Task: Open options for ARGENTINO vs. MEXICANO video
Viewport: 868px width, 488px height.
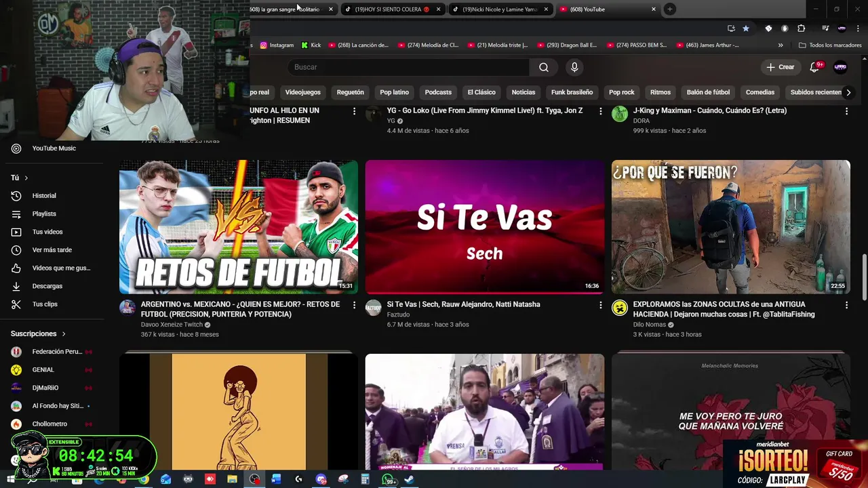Action: [354, 305]
